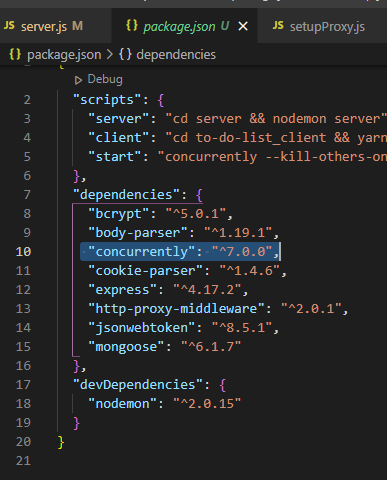Screen dimensions: 387x480
Task: Click the "cd to-do-list_client && yarn" value
Action: tap(276, 138)
